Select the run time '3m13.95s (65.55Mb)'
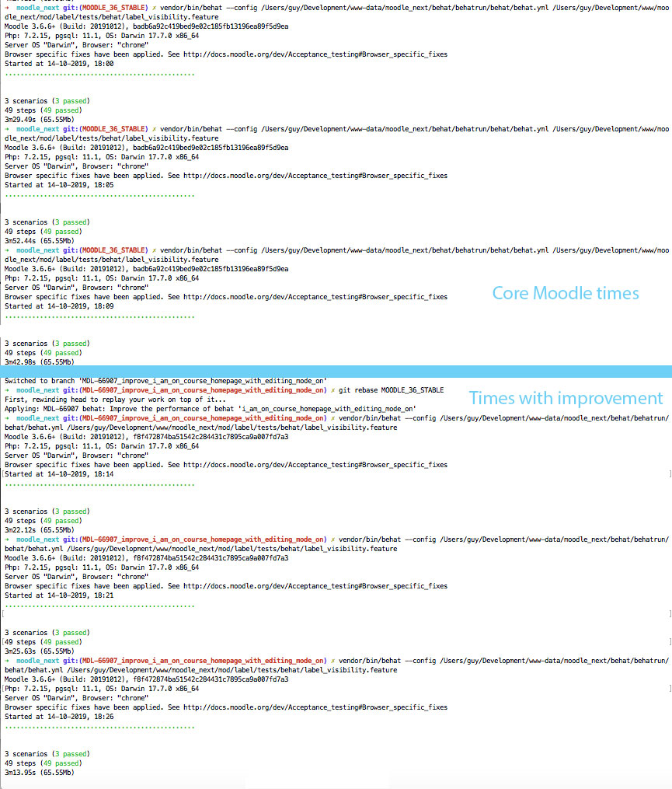This screenshot has height=789, width=672. coord(40,773)
